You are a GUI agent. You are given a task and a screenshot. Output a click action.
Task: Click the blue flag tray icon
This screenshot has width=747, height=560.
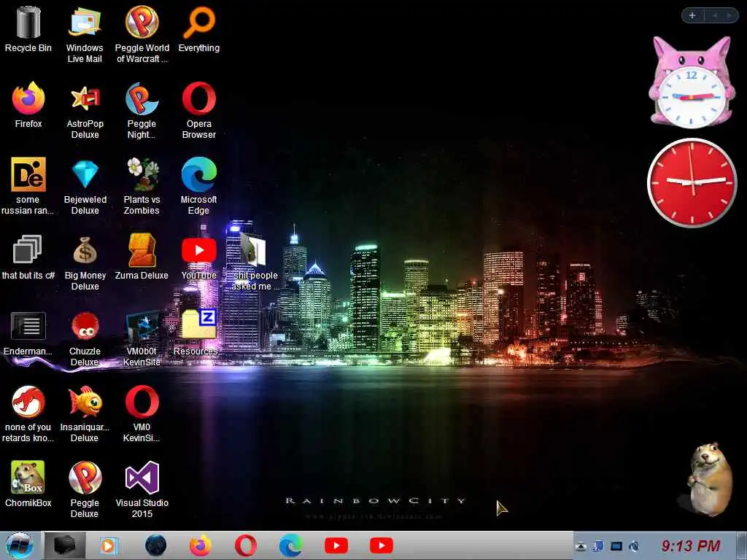[x=598, y=546]
